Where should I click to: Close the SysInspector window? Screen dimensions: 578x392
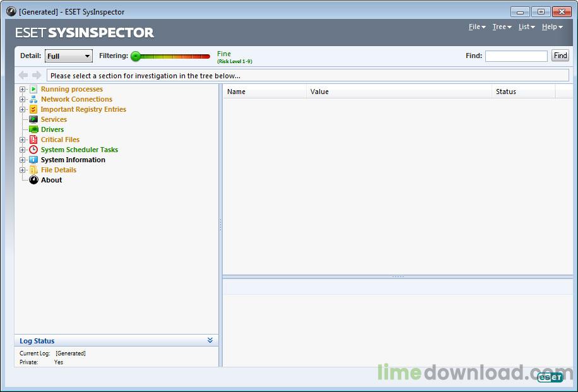point(562,12)
